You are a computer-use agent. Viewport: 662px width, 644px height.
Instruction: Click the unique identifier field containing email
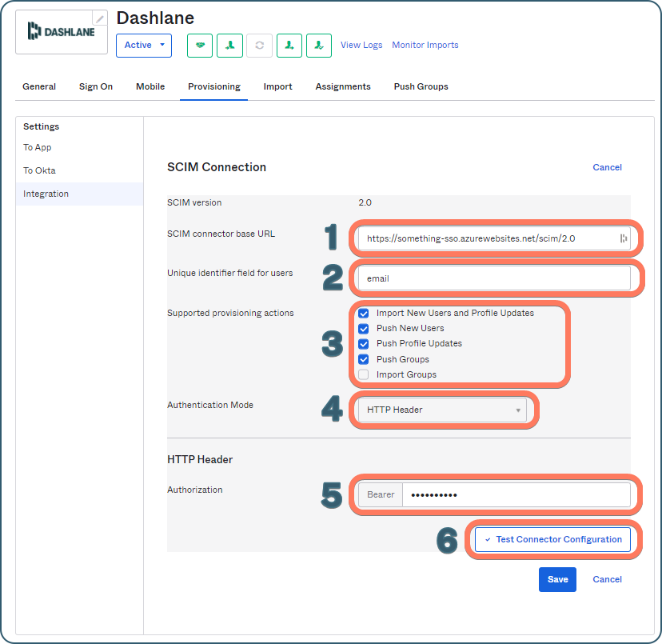[x=494, y=278]
